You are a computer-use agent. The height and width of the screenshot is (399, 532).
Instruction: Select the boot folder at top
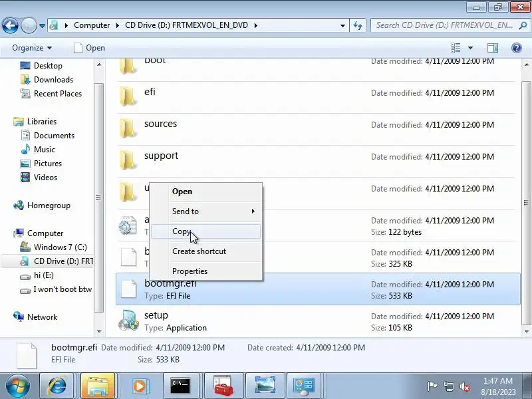pos(128,66)
